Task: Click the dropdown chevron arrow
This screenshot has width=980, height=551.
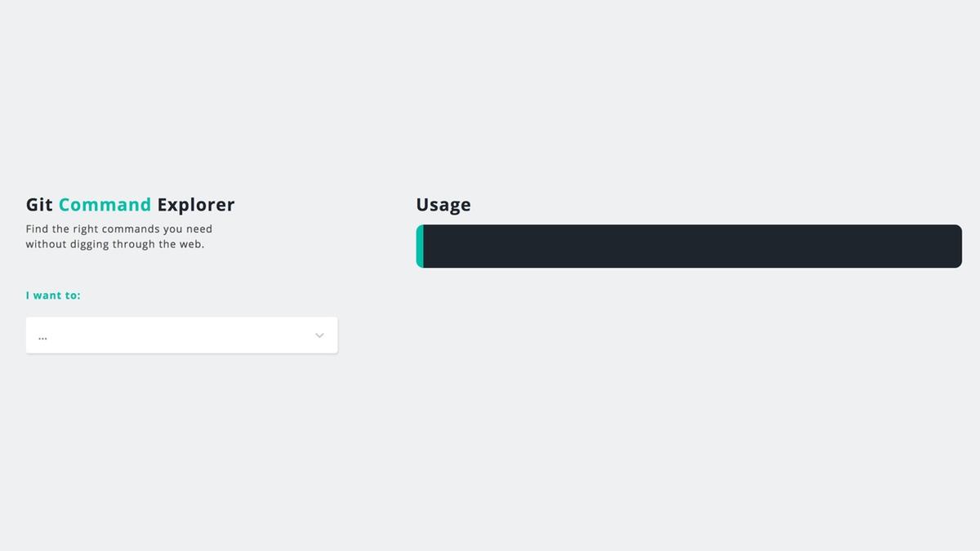Action: (319, 335)
